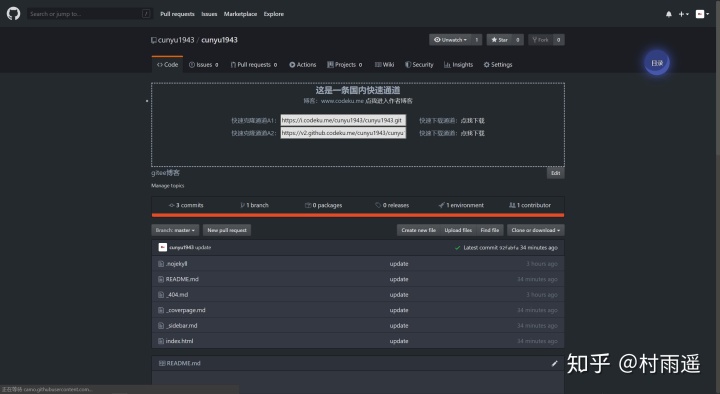The height and width of the screenshot is (394, 720).
Task: Open the _404.md file
Action: [x=177, y=295]
